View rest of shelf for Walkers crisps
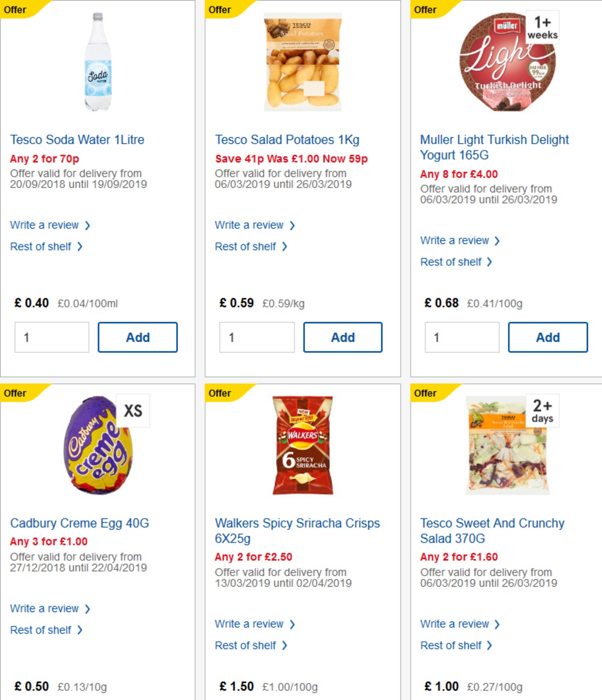 247,645
